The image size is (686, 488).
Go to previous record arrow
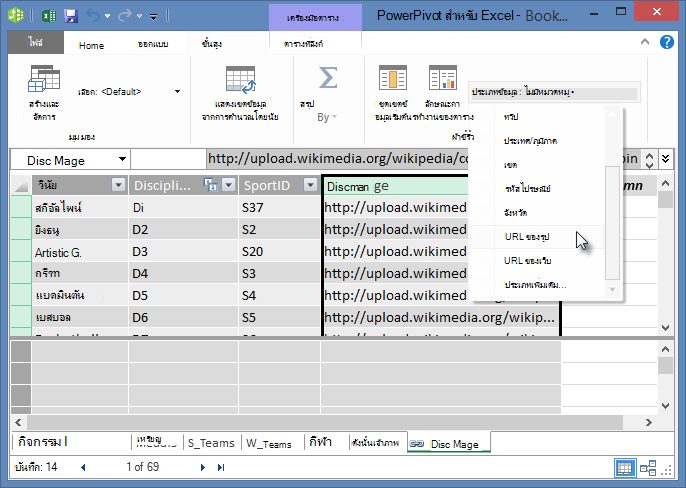coord(83,467)
